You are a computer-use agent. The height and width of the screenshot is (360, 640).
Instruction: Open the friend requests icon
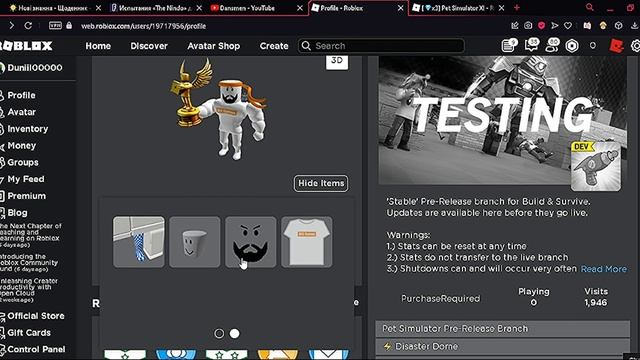pos(552,45)
